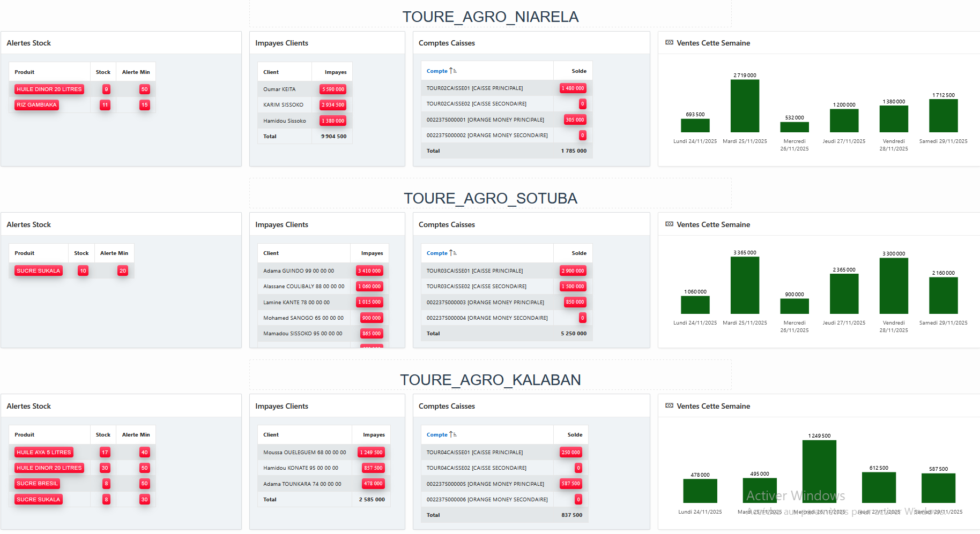980x534 pixels.
Task: Click the 3 410 000 badge for Adama GUINDO
Action: tap(369, 271)
